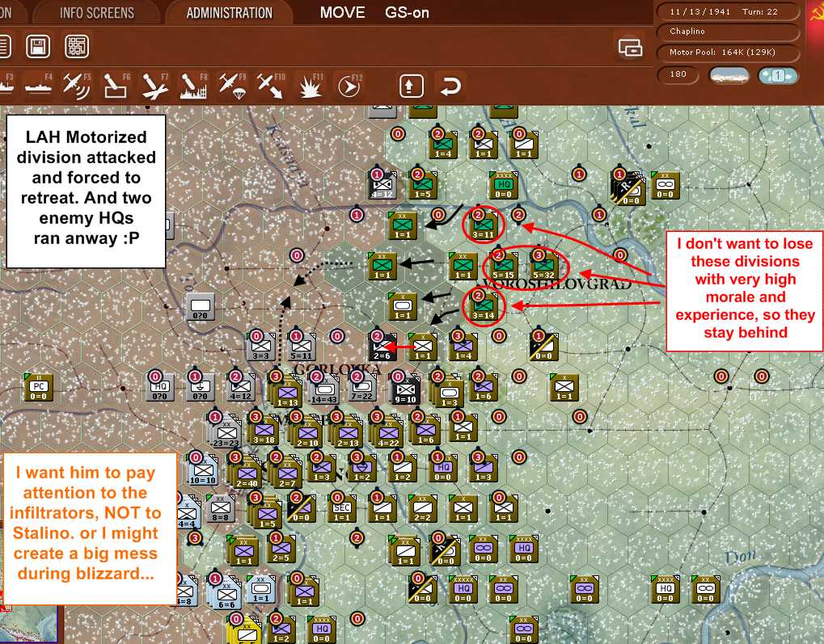Select the white XXXX HQ 0=0 counter
This screenshot has width=824, height=644.
(x=664, y=589)
